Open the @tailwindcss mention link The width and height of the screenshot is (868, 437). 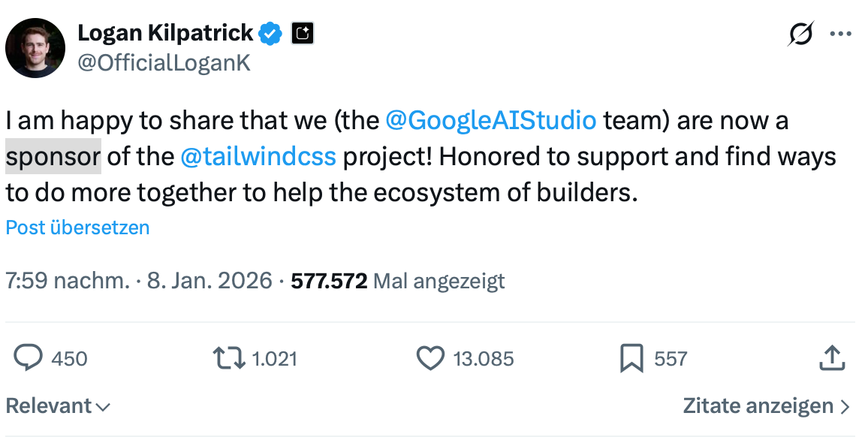pos(258,157)
